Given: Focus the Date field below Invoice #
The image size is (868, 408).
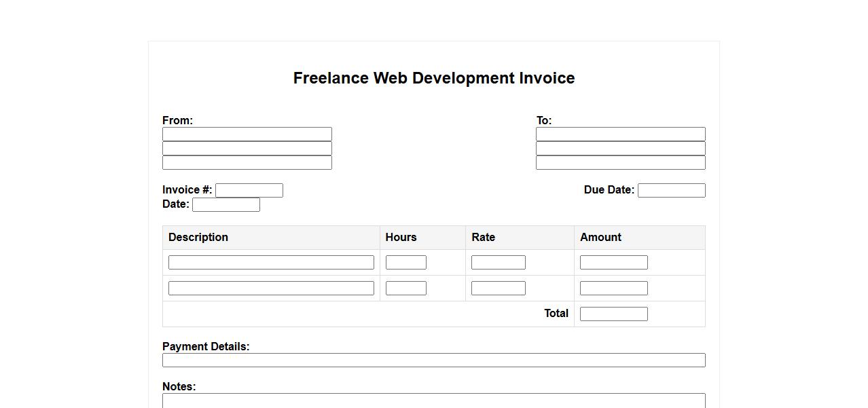Looking at the screenshot, I should [225, 205].
